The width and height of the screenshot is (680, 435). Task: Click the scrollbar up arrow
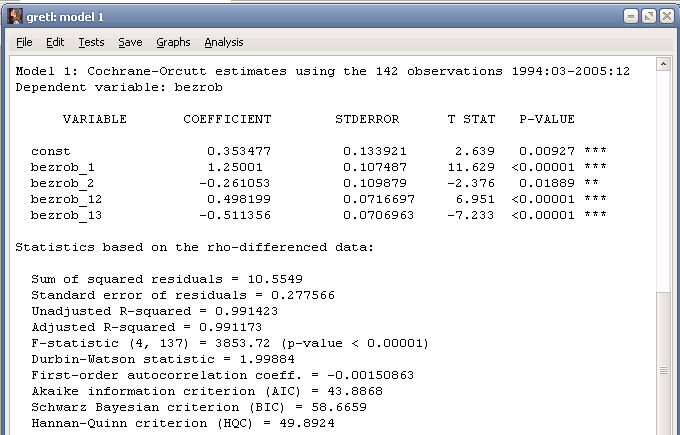pos(663,64)
